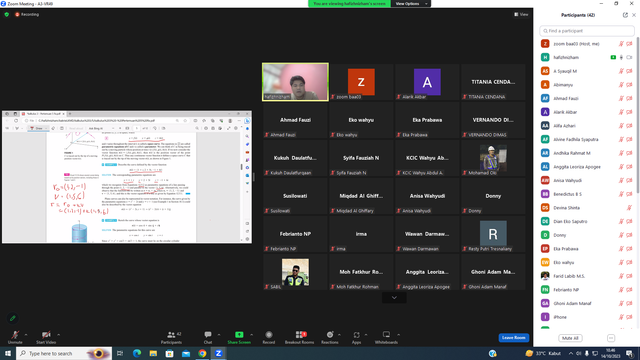
Task: Open video options arrow next to Start Video
Action: coord(59,335)
